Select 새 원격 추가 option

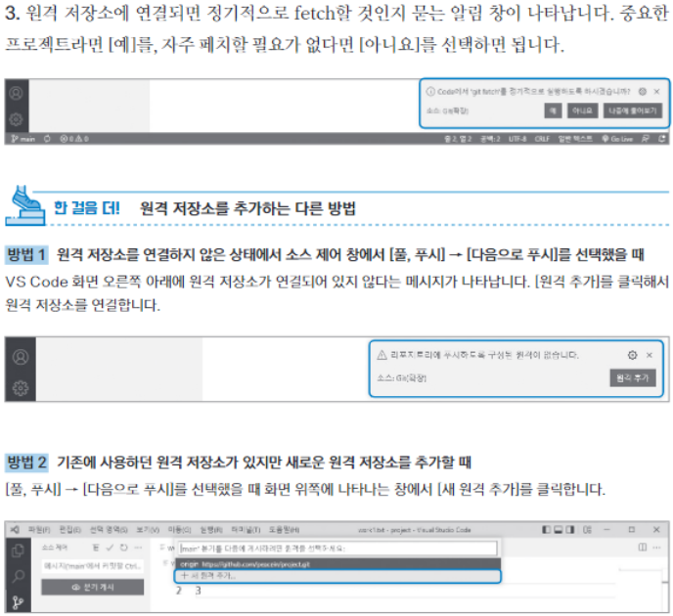(337, 576)
